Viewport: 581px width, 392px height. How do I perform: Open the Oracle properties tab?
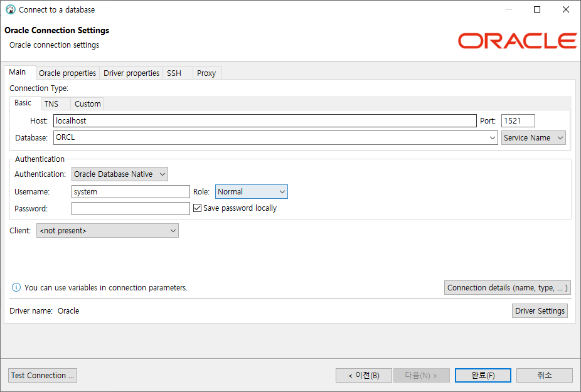tap(67, 73)
